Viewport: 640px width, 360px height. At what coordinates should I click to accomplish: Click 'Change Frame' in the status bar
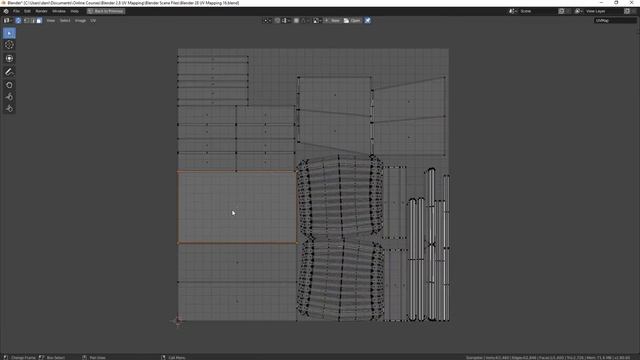pyautogui.click(x=23, y=358)
